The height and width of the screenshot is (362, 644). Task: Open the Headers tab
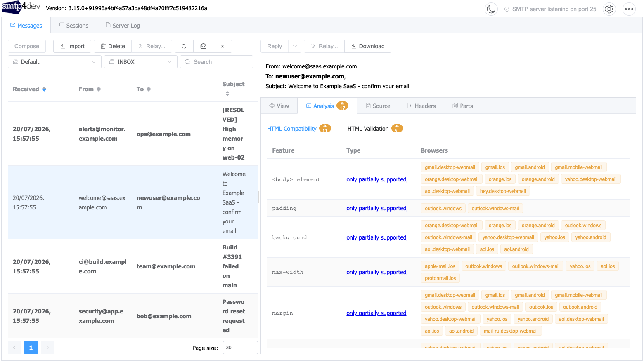421,106
